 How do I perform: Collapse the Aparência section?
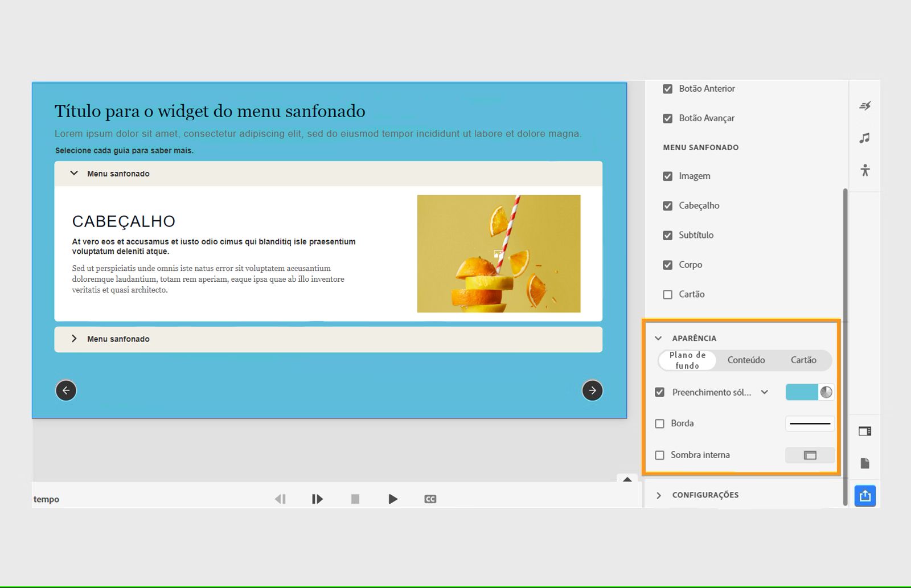point(659,338)
